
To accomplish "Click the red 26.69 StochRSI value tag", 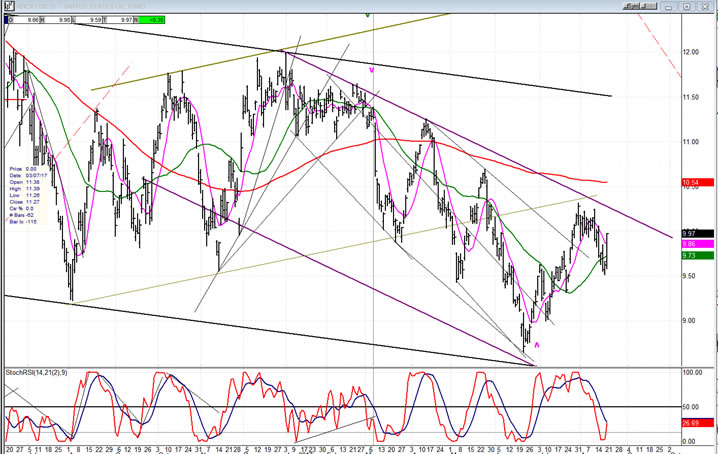I will pos(697,423).
